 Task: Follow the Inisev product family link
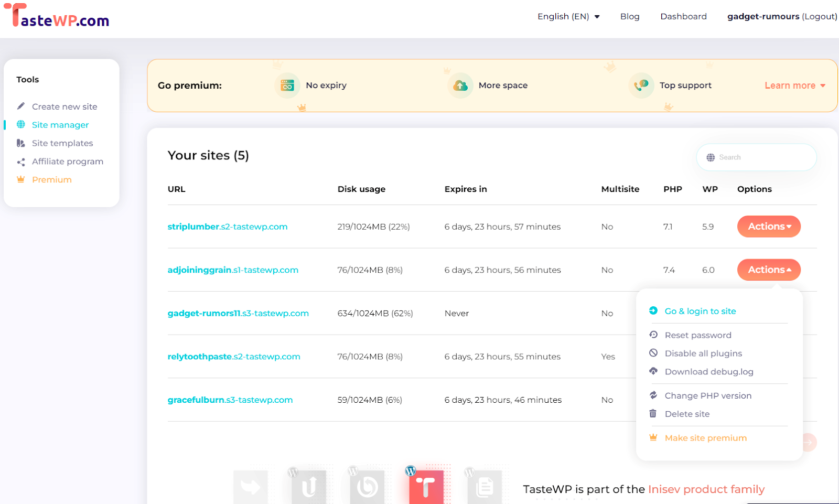706,489
